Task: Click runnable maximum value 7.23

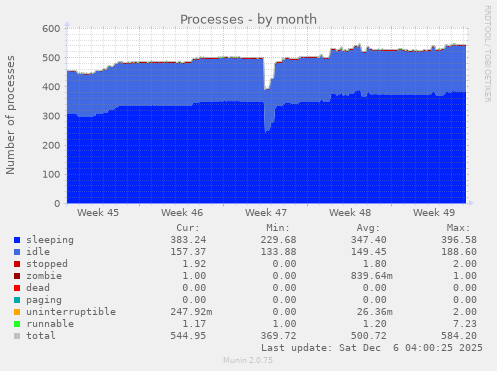Action: tap(465, 324)
